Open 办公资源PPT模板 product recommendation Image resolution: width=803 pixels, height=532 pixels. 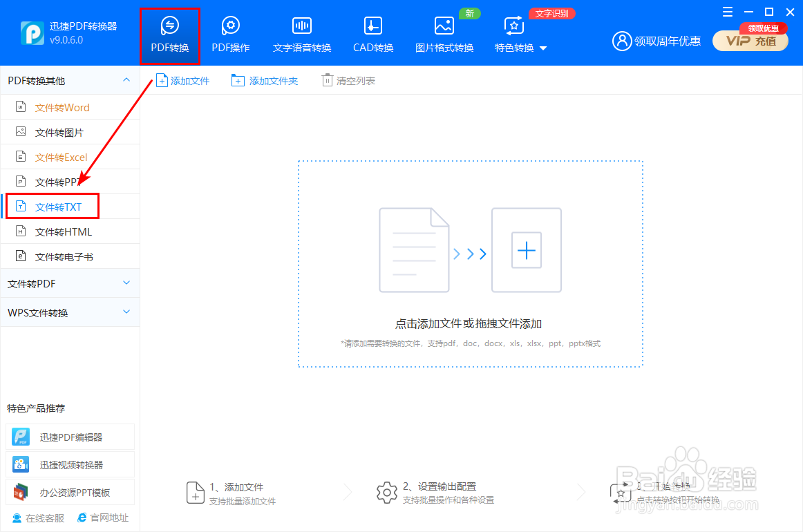pos(70,492)
